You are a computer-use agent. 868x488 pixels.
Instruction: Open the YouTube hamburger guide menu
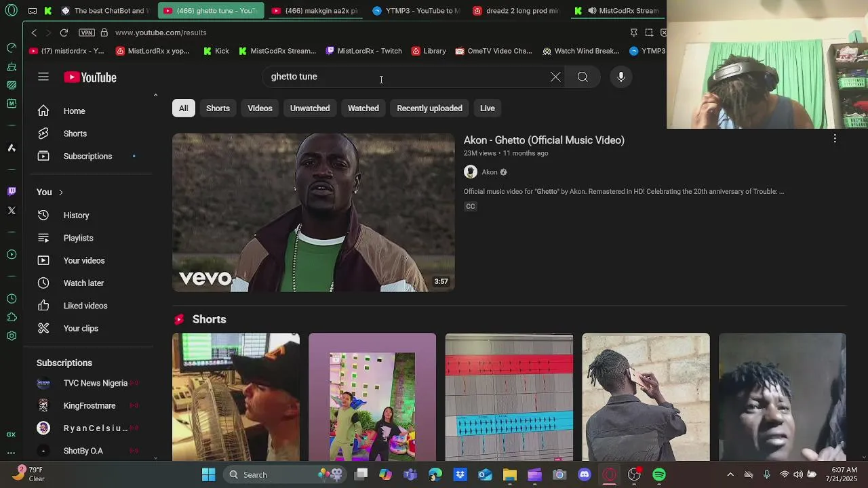point(43,77)
